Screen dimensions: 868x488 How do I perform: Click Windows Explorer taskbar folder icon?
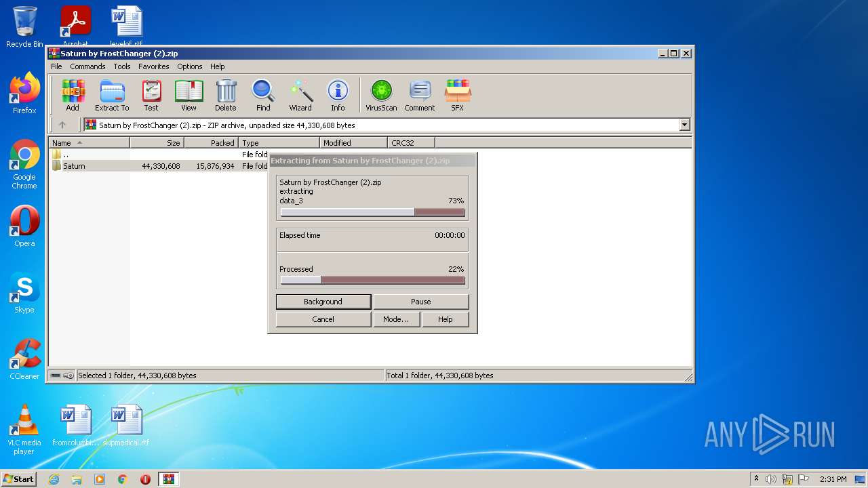tap(77, 479)
